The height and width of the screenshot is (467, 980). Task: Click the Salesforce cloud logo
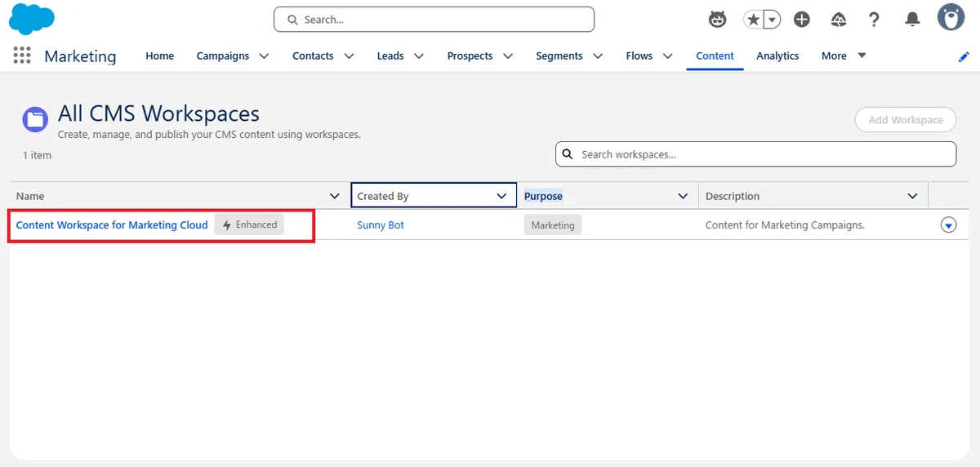tap(32, 19)
